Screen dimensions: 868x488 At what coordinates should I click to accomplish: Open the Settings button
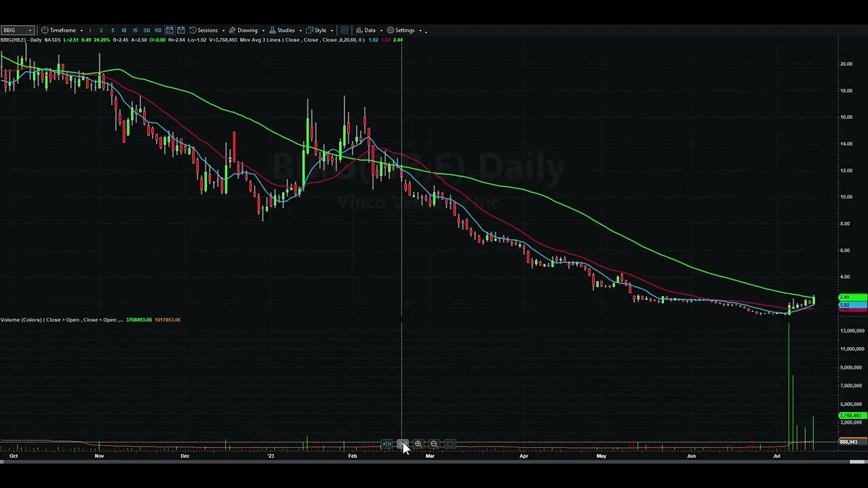tap(404, 30)
